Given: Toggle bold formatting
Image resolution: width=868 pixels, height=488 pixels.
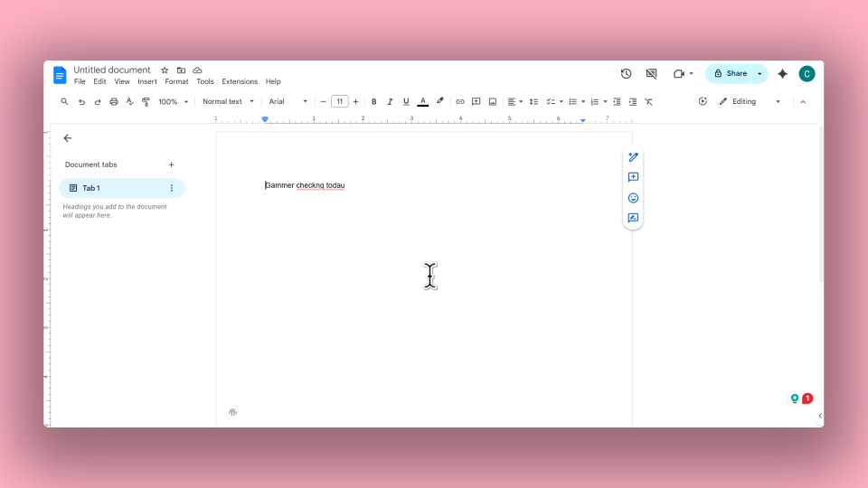Looking at the screenshot, I should pos(373,102).
